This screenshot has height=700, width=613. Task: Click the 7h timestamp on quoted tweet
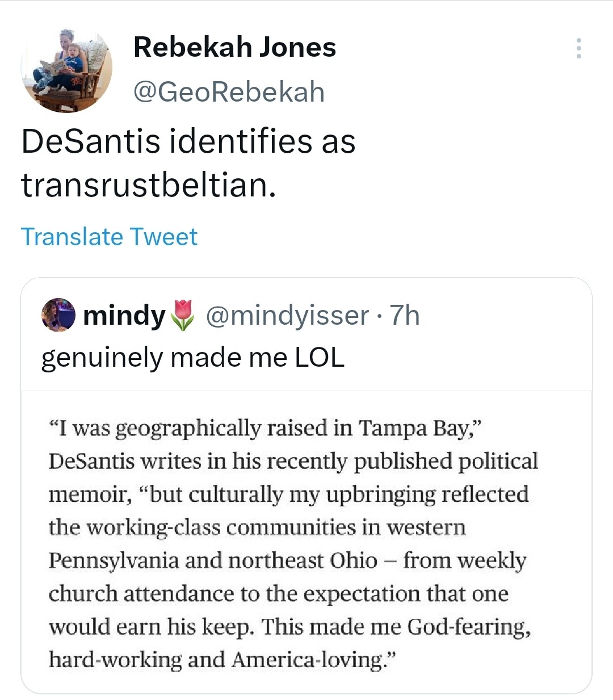(x=404, y=315)
